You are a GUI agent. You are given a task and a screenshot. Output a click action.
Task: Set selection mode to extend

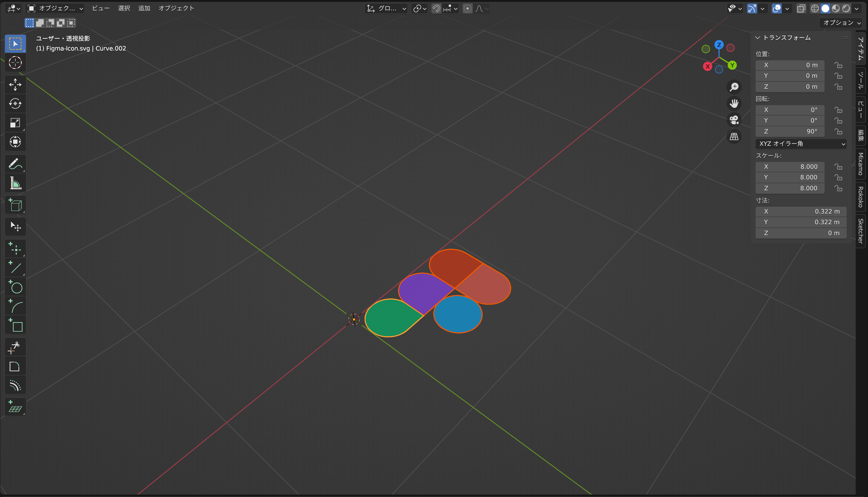click(x=40, y=23)
